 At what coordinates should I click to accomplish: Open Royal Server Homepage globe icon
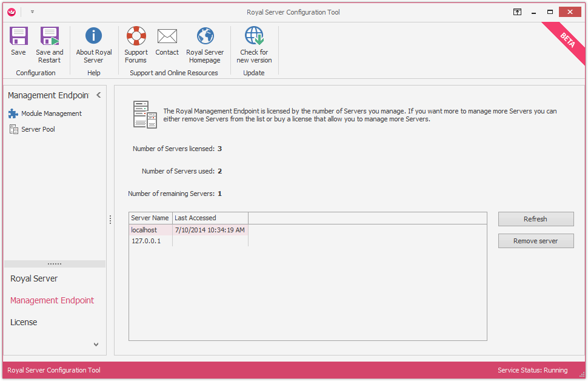point(205,37)
